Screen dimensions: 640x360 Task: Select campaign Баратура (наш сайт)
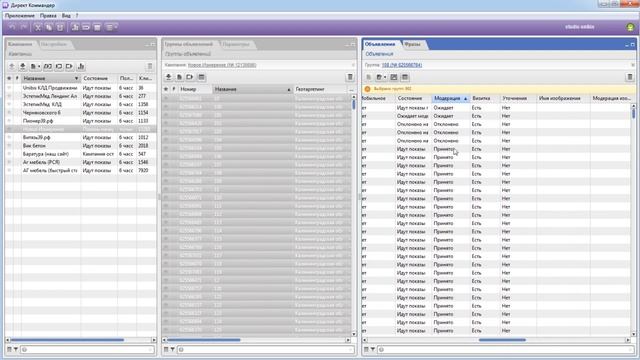(x=80, y=154)
